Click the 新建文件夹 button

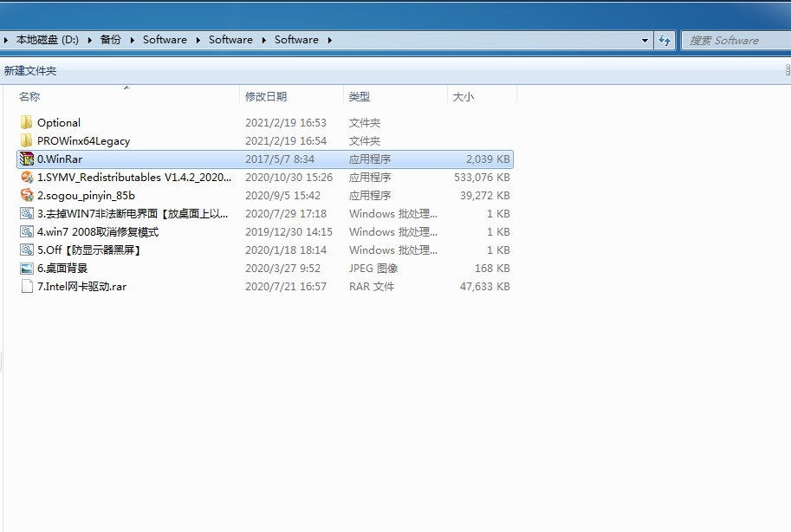[x=30, y=71]
